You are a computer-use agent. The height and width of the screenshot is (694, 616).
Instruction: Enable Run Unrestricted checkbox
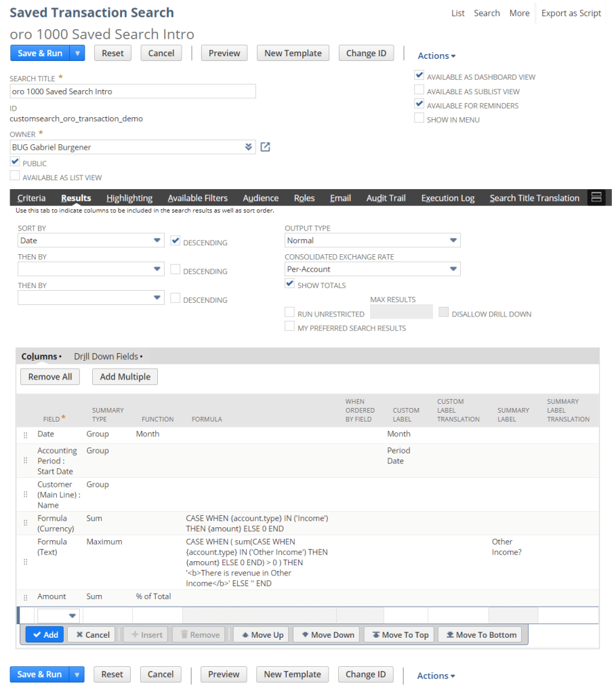coord(289,312)
